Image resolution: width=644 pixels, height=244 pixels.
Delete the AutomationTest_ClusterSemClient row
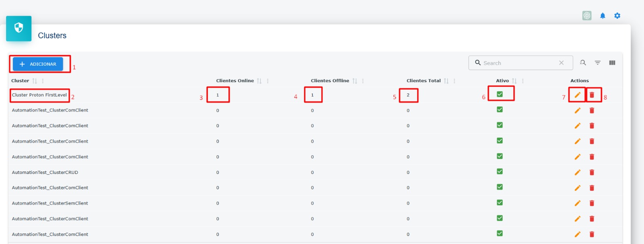592,203
